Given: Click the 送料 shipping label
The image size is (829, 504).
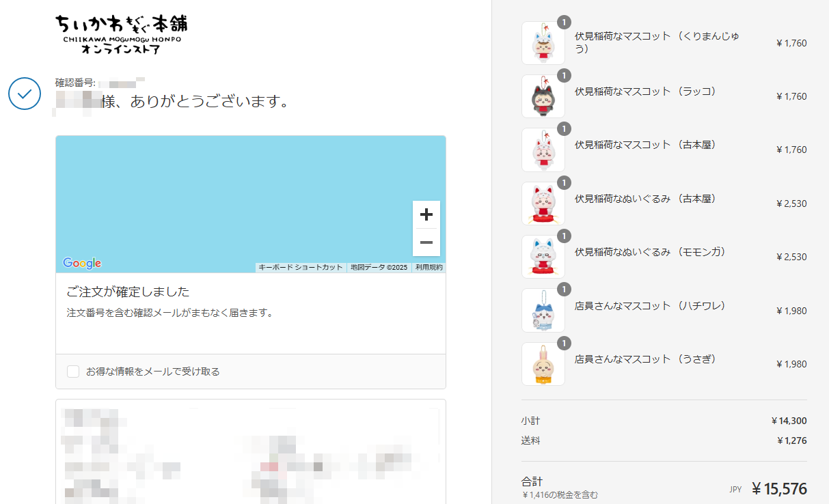Looking at the screenshot, I should tap(530, 440).
